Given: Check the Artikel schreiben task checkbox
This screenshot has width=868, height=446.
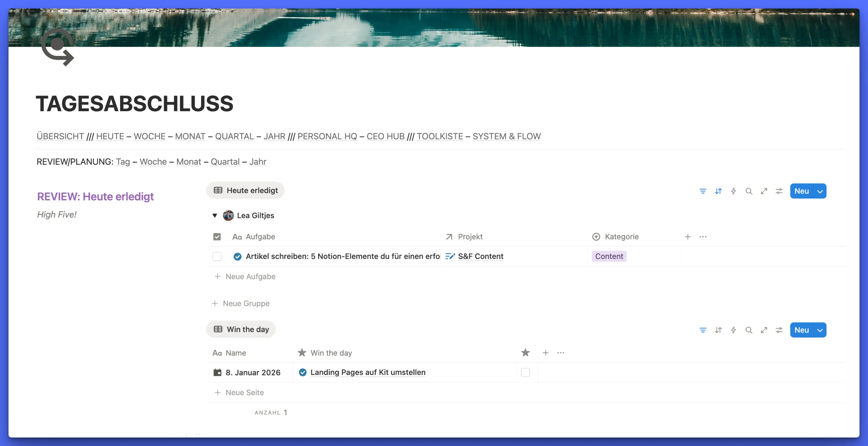Looking at the screenshot, I should point(217,256).
